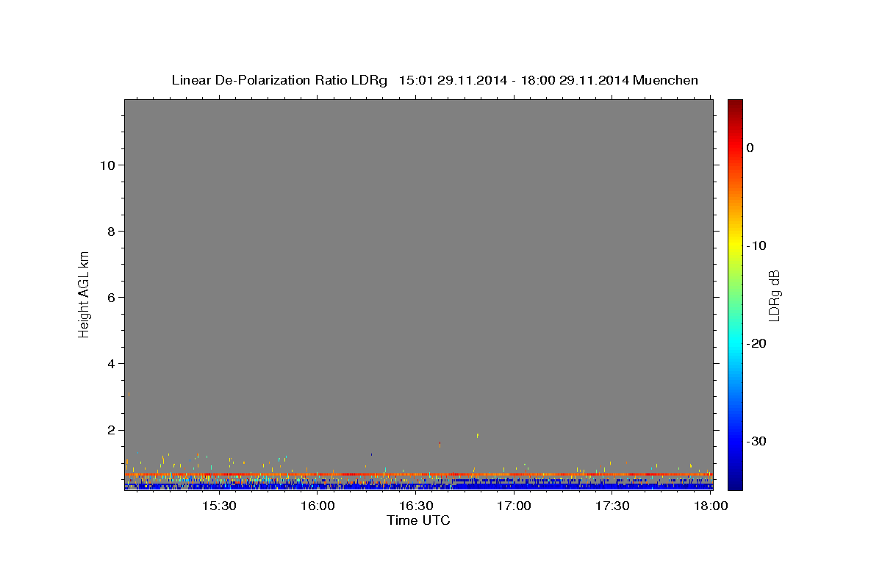Click the red-orange horizontal band in the plot
The height and width of the screenshot is (588, 882).
[x=418, y=475]
